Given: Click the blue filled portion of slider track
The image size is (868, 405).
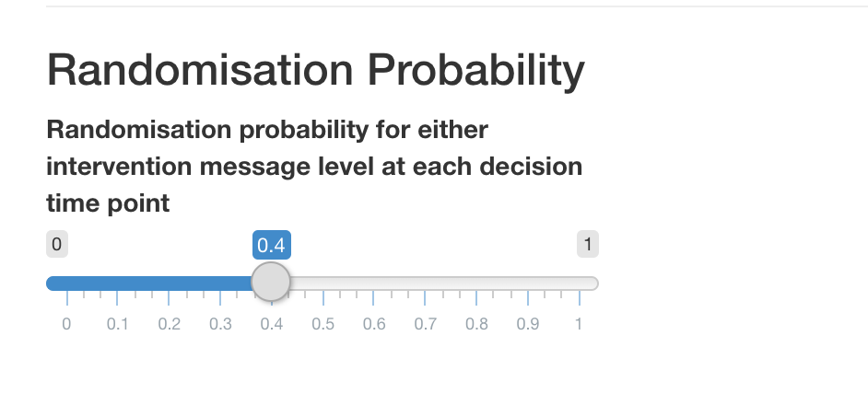Looking at the screenshot, I should tap(147, 283).
